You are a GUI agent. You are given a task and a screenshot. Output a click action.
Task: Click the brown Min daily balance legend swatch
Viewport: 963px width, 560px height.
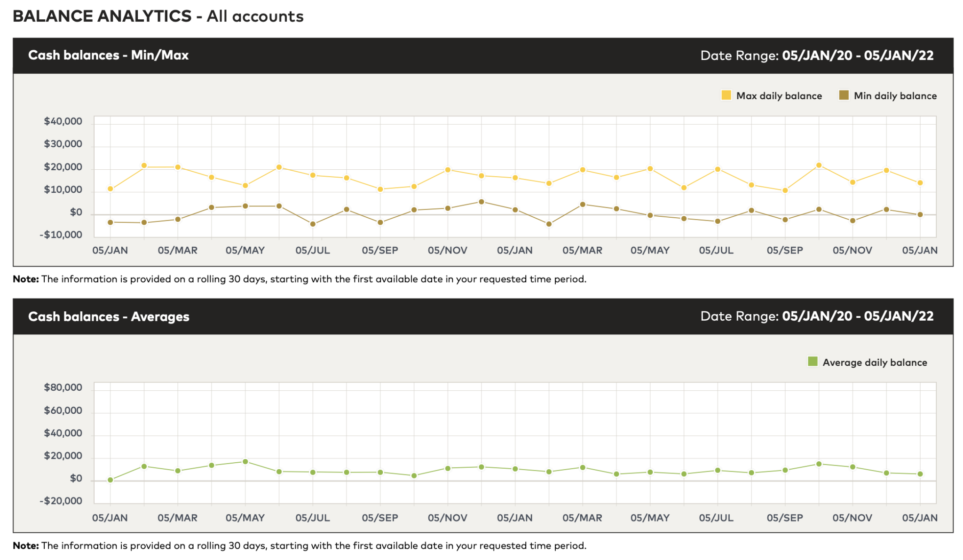tap(844, 95)
